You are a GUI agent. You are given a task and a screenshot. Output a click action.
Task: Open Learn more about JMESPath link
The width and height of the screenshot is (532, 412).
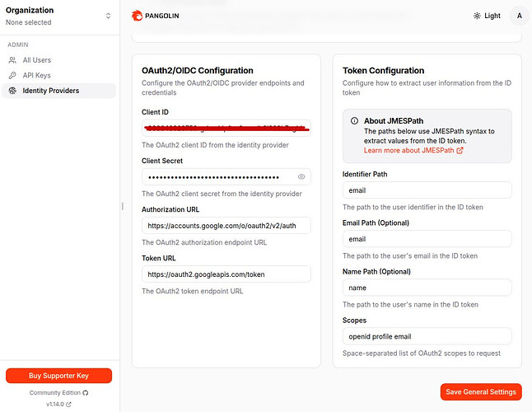[413, 151]
